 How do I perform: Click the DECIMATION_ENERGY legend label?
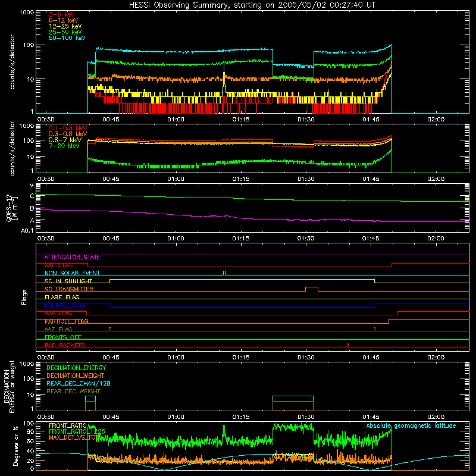tap(76, 368)
